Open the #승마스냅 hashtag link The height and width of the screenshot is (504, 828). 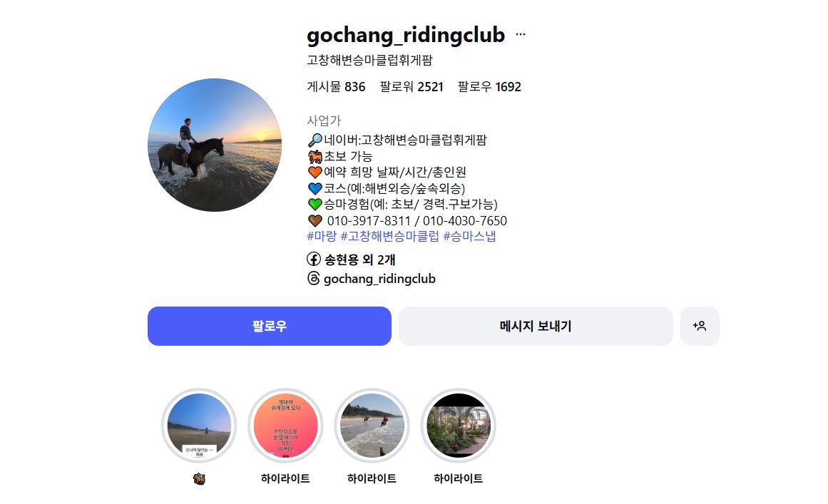469,236
